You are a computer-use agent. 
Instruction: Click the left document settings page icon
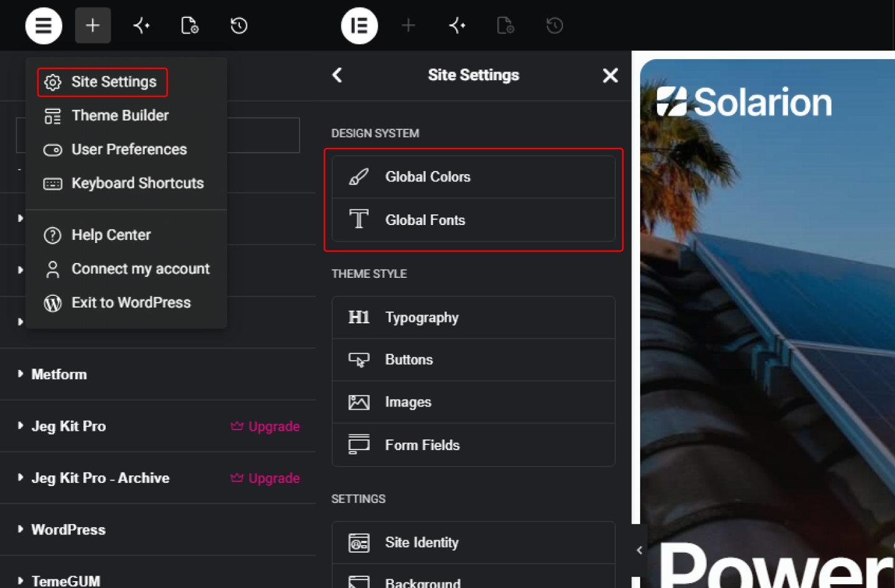[190, 25]
